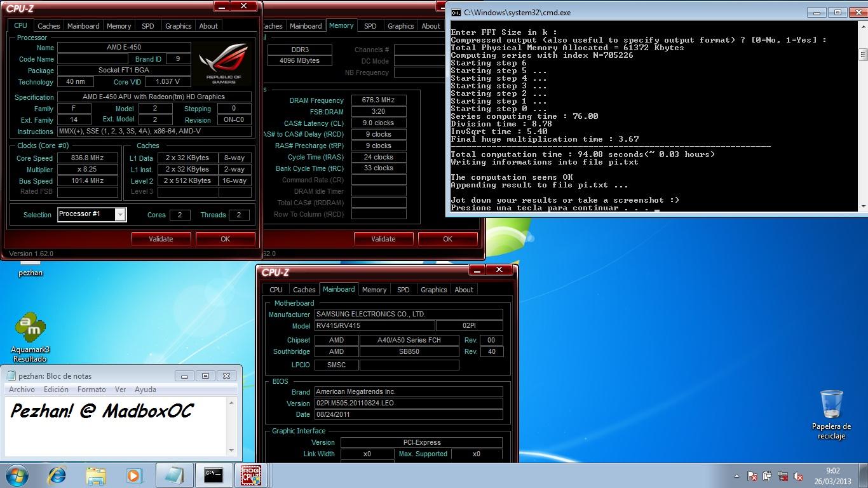The width and height of the screenshot is (868, 488).
Task: Click Manufacturer field SAMSUNG ELECTRONICS CO., LTD.
Action: tap(409, 314)
